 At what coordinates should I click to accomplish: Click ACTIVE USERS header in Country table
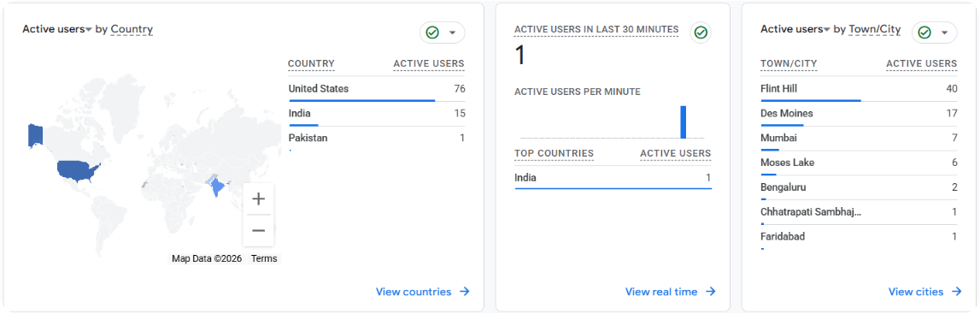pyautogui.click(x=429, y=64)
